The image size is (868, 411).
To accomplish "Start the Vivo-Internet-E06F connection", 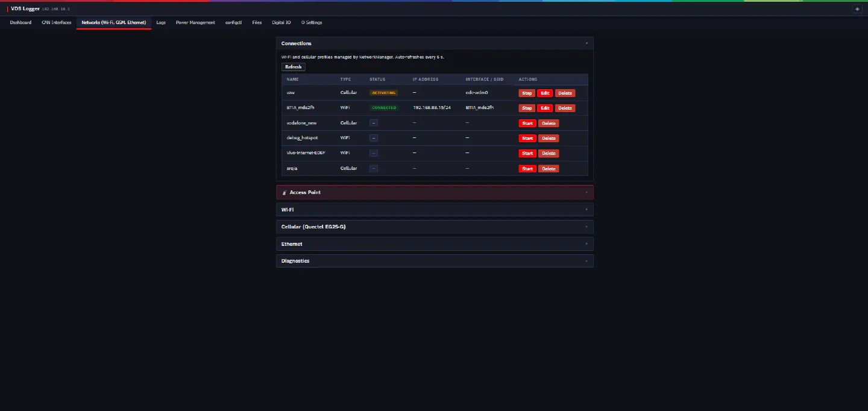I will [527, 153].
